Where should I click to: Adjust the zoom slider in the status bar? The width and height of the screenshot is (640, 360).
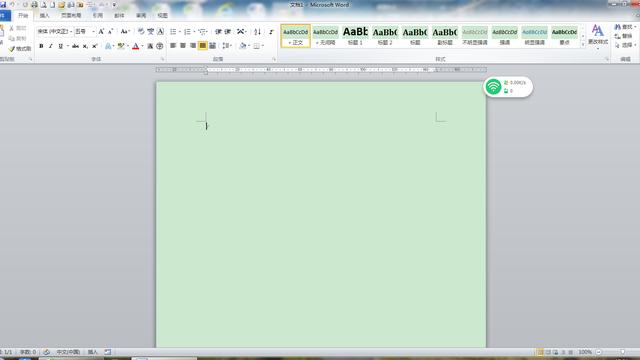coord(622,352)
